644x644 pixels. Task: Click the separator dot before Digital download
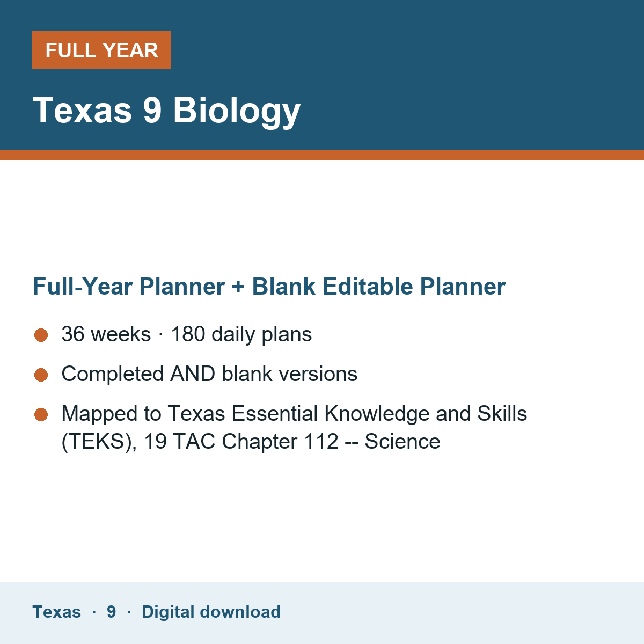[x=129, y=612]
